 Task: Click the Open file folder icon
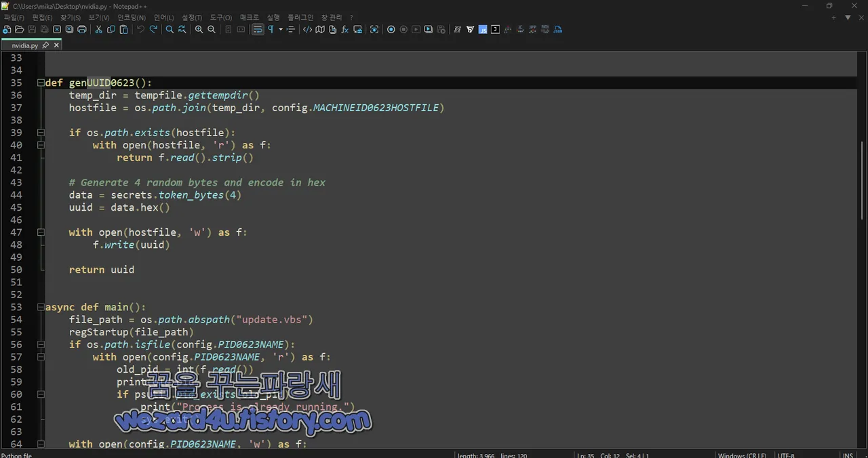pyautogui.click(x=20, y=30)
